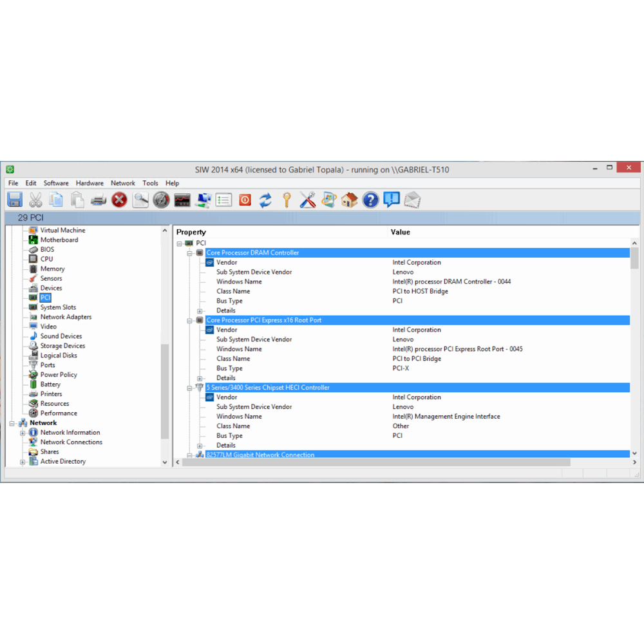Click the property list vertical scroll-up arrow
Screen dimensions: 644x644
point(634,243)
